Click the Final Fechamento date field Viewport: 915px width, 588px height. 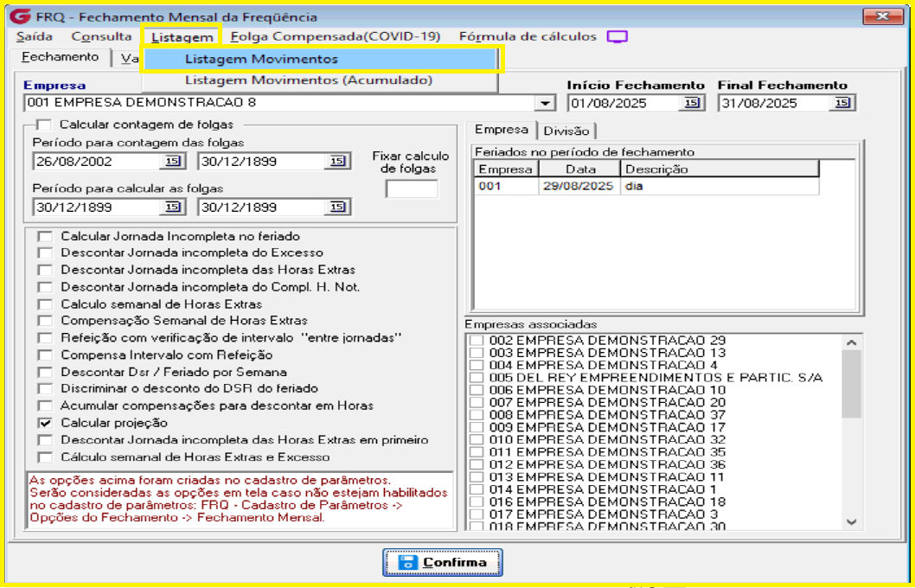pyautogui.click(x=775, y=103)
